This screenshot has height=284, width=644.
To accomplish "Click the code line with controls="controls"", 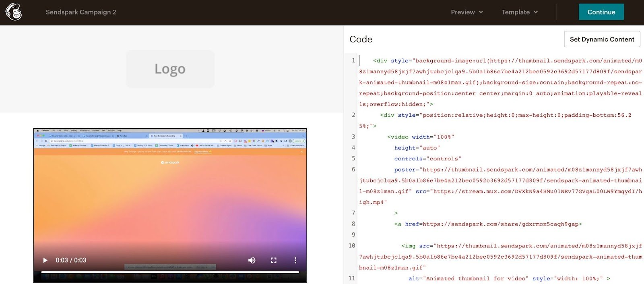I will 427,159.
